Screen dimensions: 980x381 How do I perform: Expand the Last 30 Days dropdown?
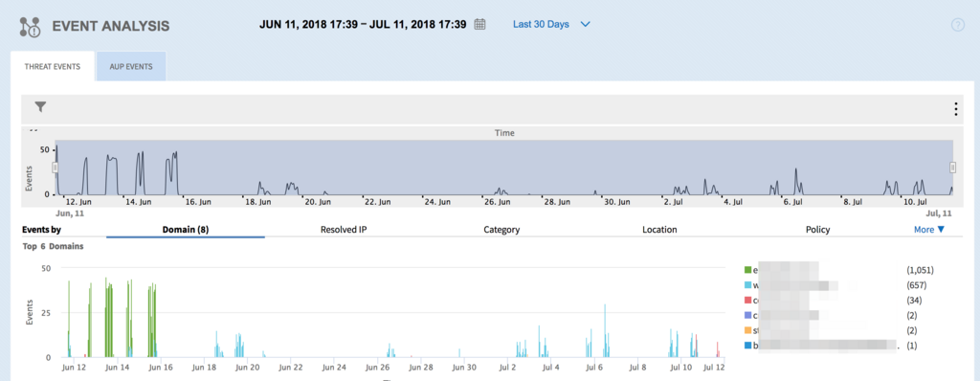pyautogui.click(x=551, y=24)
